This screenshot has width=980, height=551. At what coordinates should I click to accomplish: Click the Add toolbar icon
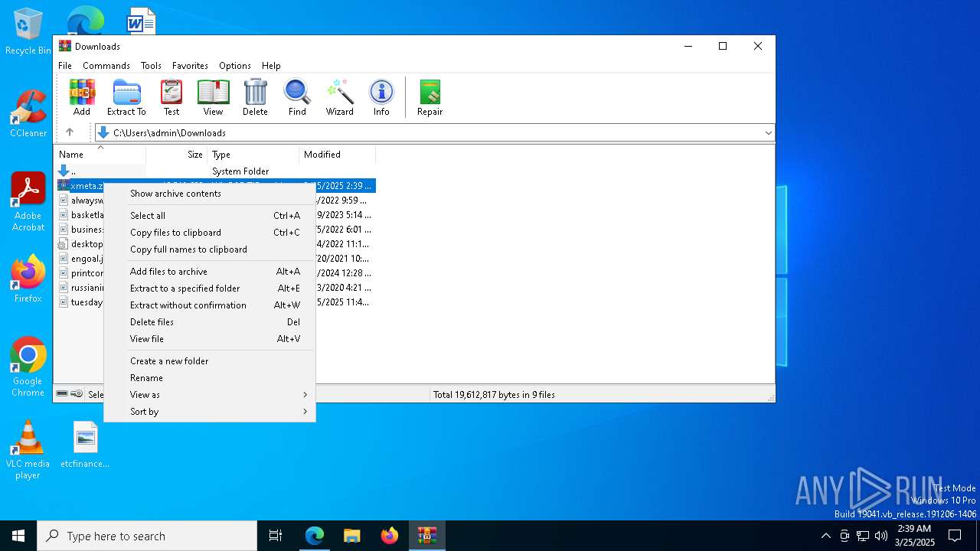click(82, 97)
